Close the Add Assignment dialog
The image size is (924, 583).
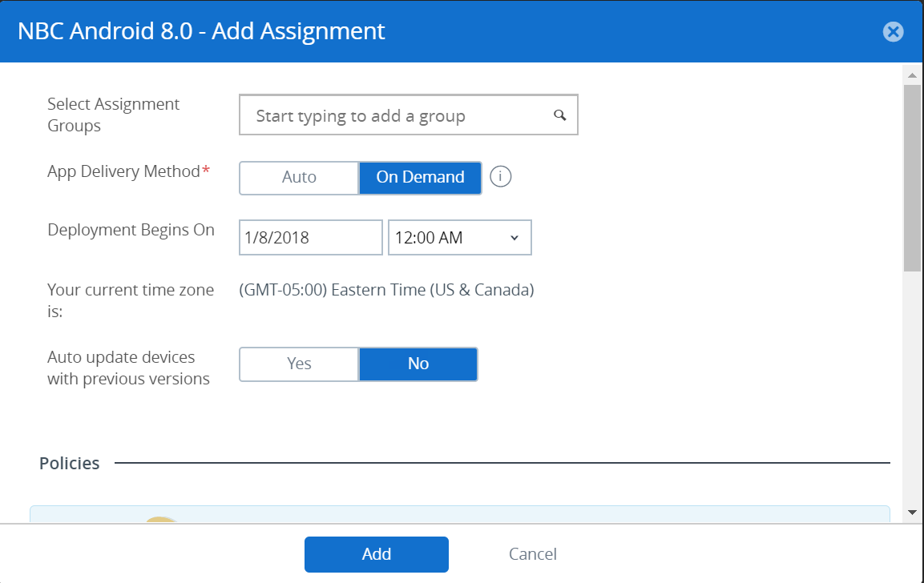click(893, 31)
